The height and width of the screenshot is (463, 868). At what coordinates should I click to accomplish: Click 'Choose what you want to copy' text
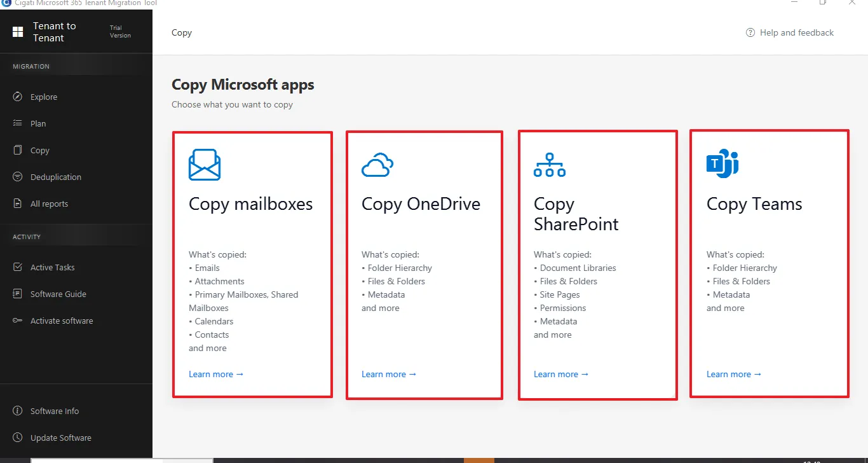(233, 104)
